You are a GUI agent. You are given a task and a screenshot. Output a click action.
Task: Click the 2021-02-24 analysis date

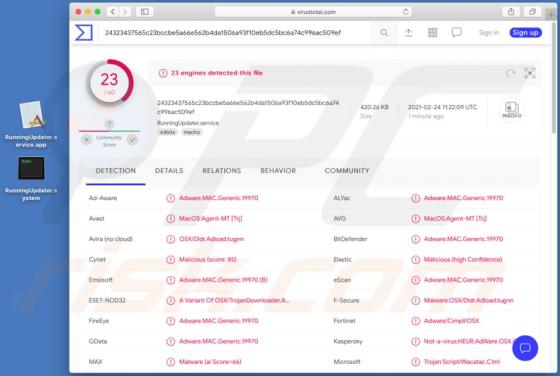pos(442,107)
